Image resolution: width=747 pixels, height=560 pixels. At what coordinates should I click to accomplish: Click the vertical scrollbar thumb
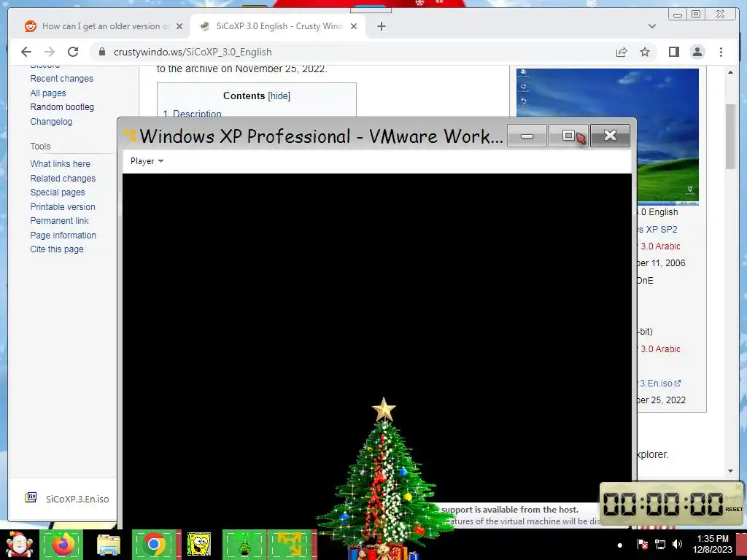click(x=730, y=136)
